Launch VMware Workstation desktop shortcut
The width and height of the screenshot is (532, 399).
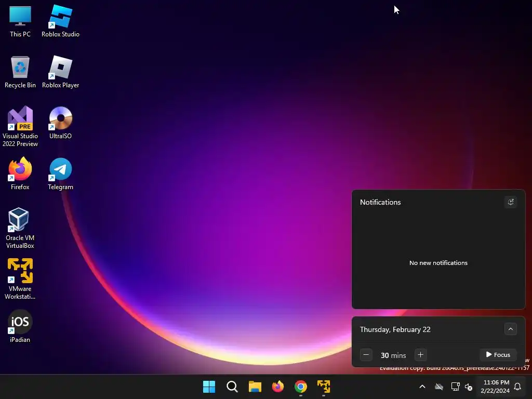(x=20, y=279)
